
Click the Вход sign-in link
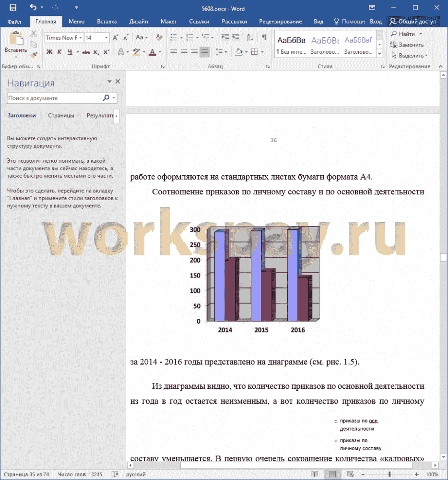(x=376, y=22)
